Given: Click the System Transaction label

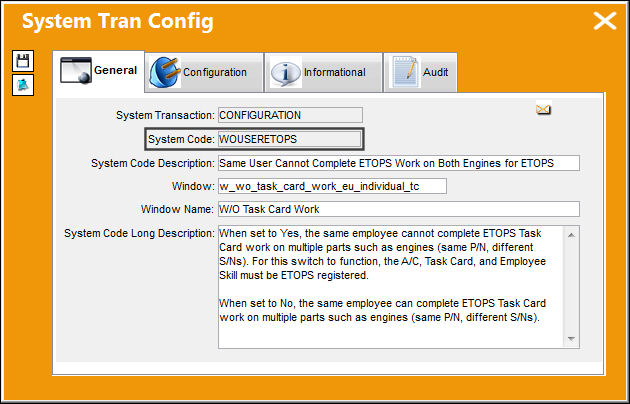Looking at the screenshot, I should click(165, 115).
